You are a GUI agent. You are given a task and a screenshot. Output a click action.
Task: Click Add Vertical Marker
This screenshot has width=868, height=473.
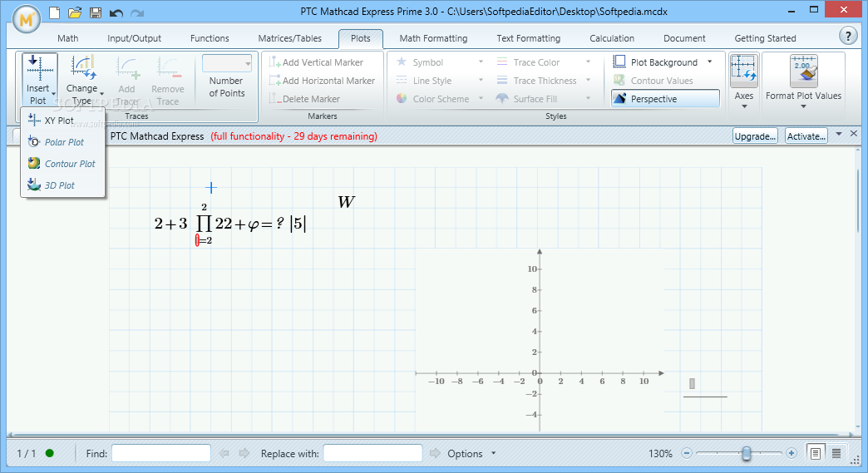coord(316,62)
